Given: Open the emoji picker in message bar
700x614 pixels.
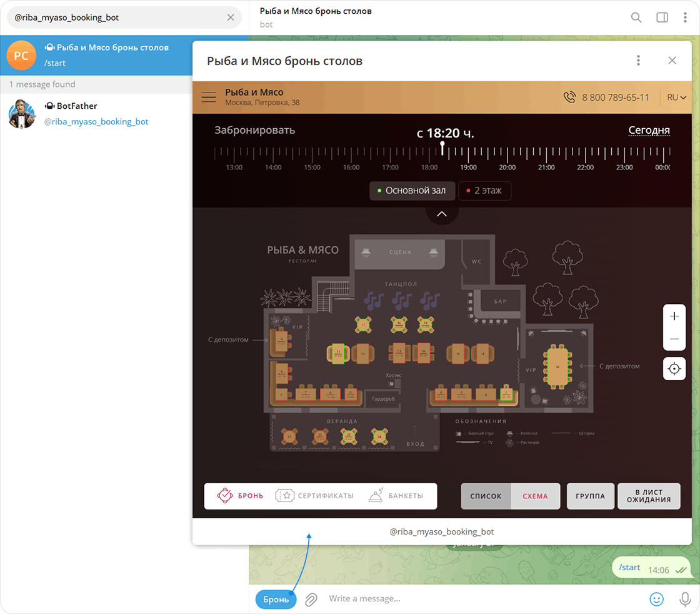Looking at the screenshot, I should click(656, 599).
